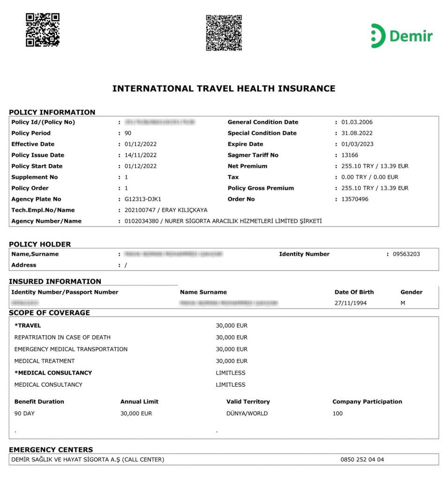Select Medical Treatment label
The image size is (448, 480).
point(45,361)
